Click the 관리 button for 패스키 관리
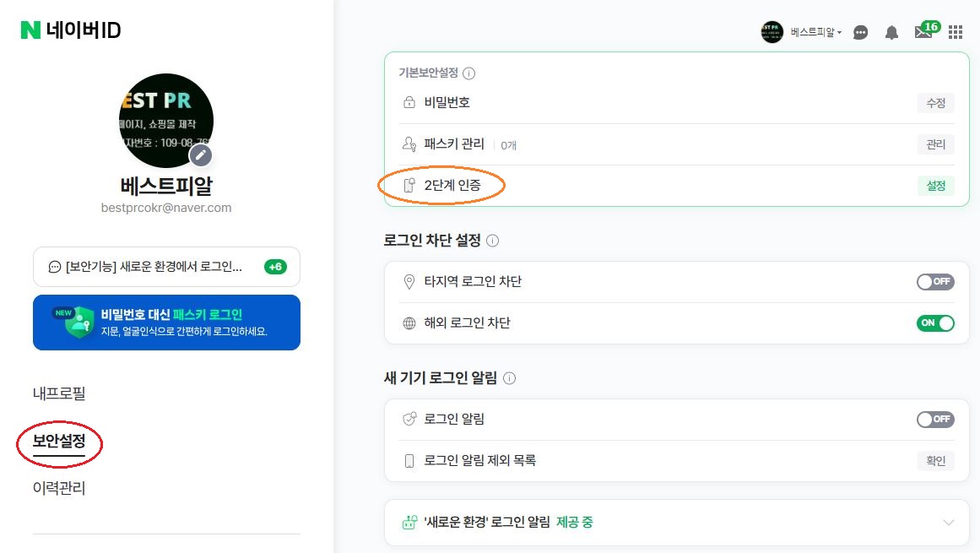 pos(935,144)
